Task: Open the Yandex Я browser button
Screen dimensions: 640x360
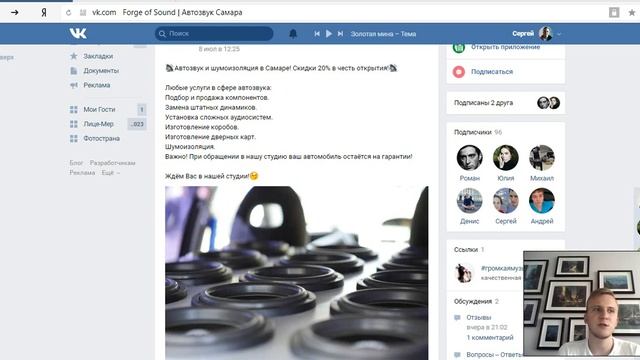Action: pos(44,13)
